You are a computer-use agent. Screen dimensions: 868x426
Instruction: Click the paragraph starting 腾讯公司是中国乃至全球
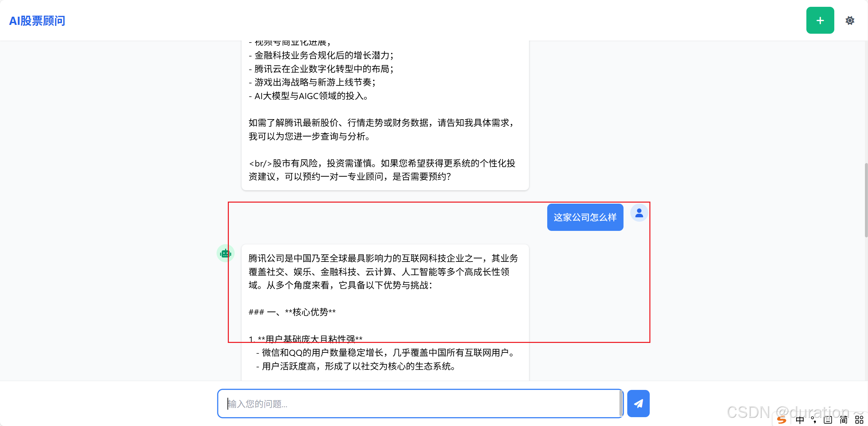[x=383, y=271]
